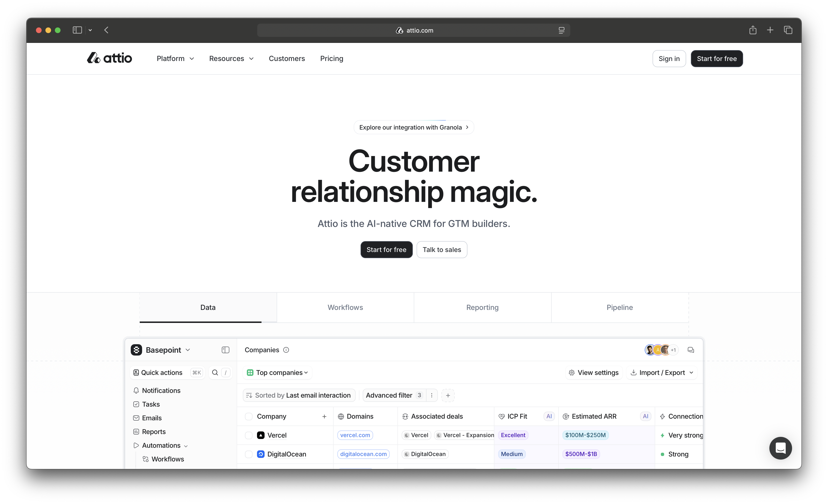
Task: Check the Vercel row checkbox
Action: 249,435
